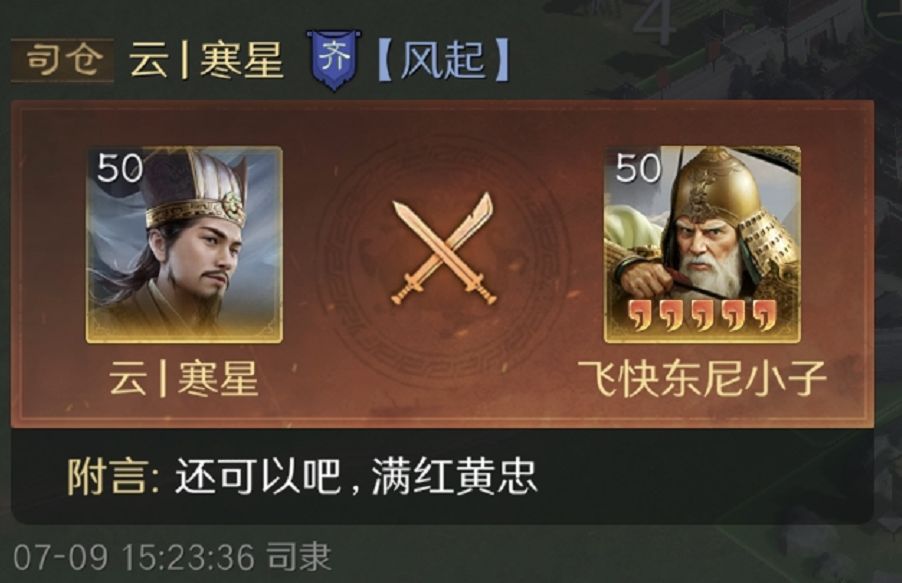Open the crossed swords battle report icon
This screenshot has width=902, height=583.
click(x=443, y=249)
